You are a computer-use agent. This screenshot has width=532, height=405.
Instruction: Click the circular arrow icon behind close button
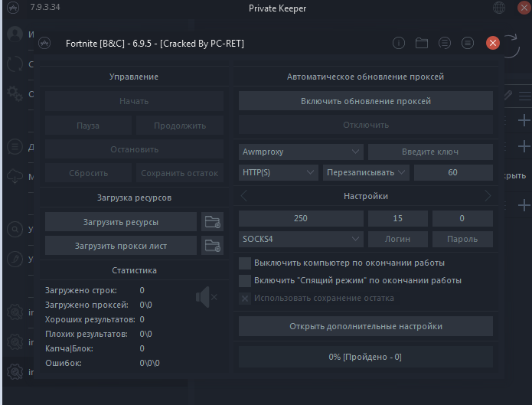[511, 47]
